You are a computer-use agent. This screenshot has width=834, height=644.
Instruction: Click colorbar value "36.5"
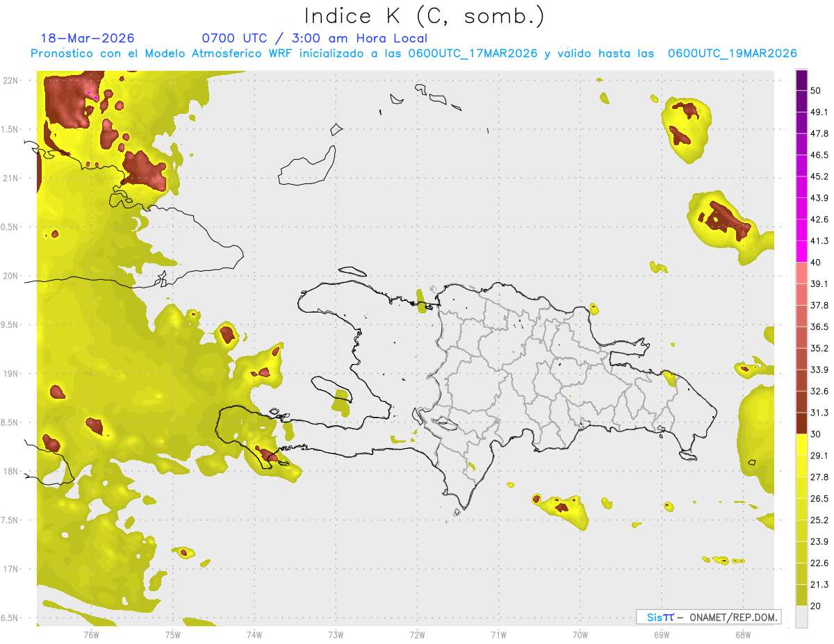click(x=819, y=327)
